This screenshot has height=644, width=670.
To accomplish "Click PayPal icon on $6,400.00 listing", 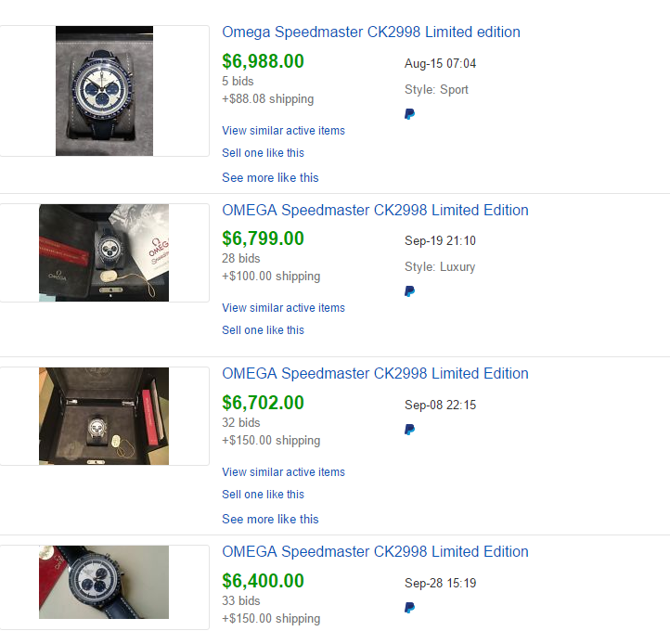I will [409, 608].
